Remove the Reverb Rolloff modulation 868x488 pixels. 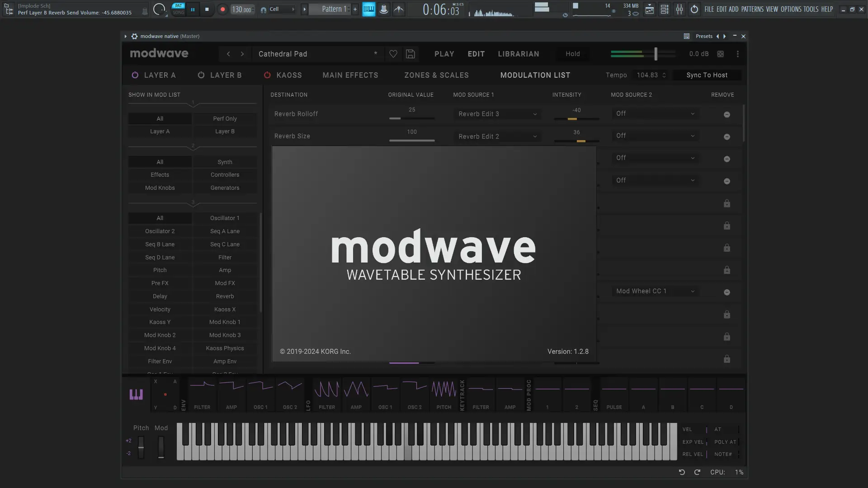[726, 115]
